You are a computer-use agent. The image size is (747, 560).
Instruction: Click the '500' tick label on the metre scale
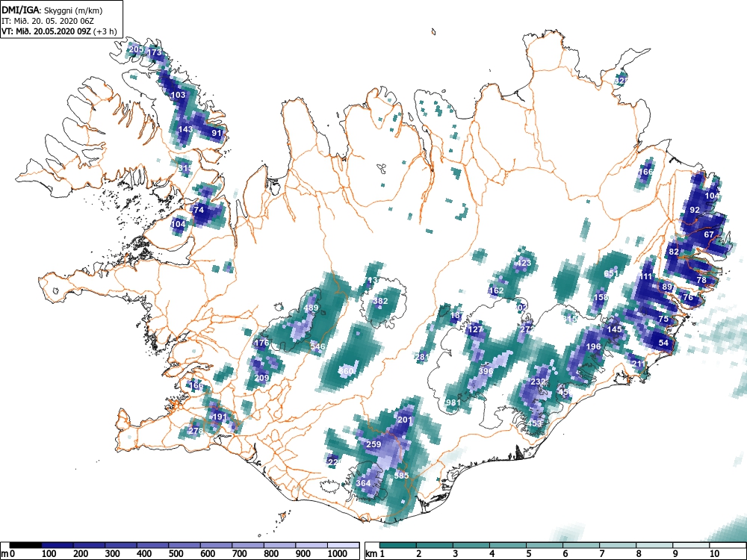[176, 554]
